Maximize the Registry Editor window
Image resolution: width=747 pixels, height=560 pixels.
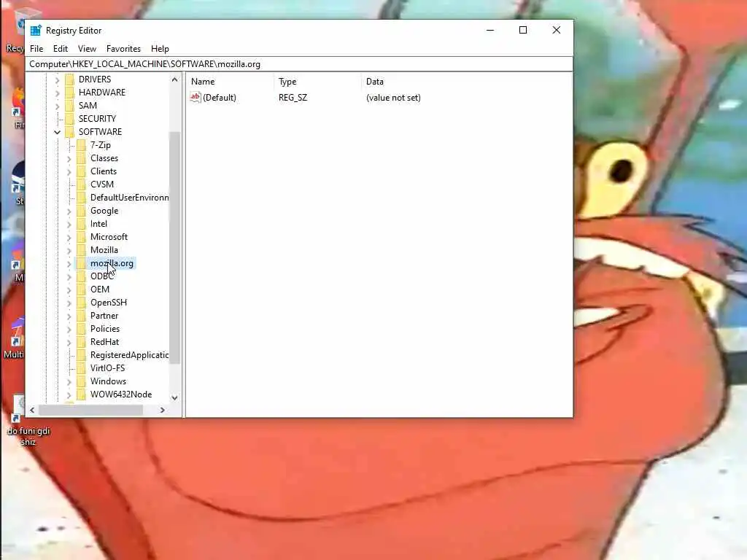522,30
